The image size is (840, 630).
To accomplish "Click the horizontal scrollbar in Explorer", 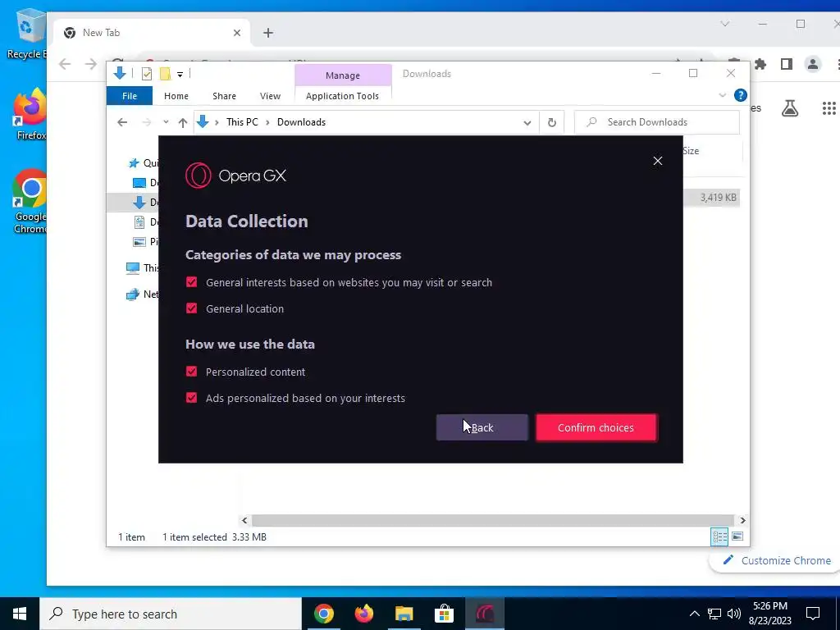I will click(492, 520).
